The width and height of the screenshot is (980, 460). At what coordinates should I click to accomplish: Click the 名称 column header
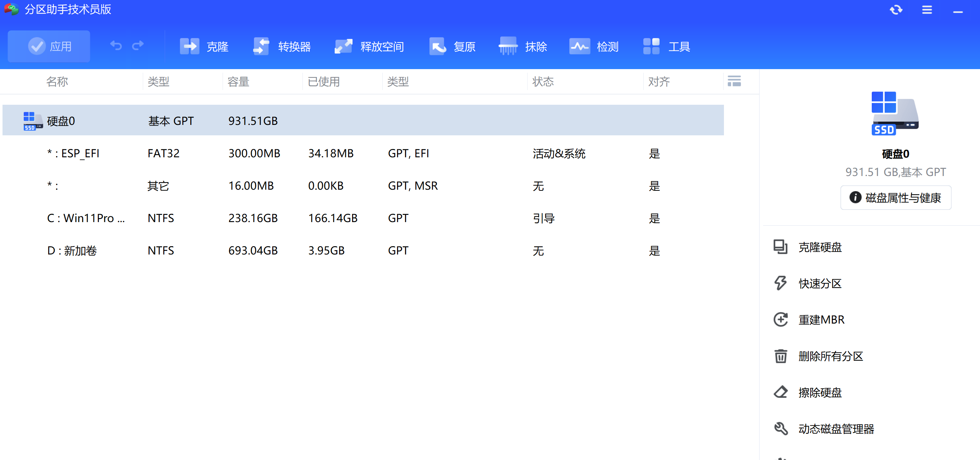click(x=57, y=81)
